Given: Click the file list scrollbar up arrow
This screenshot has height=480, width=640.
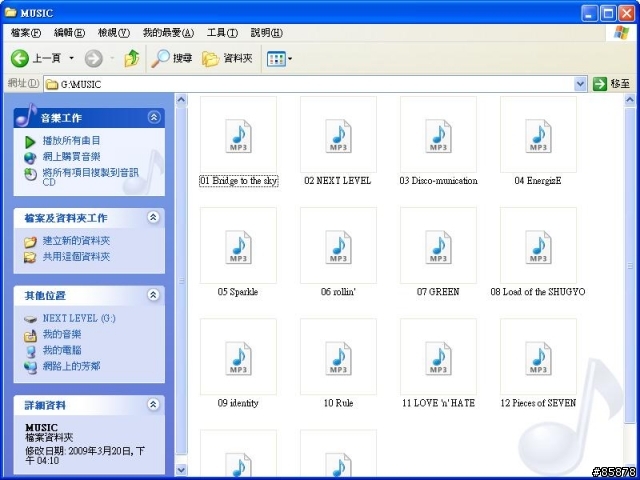Looking at the screenshot, I should pyautogui.click(x=630, y=99).
